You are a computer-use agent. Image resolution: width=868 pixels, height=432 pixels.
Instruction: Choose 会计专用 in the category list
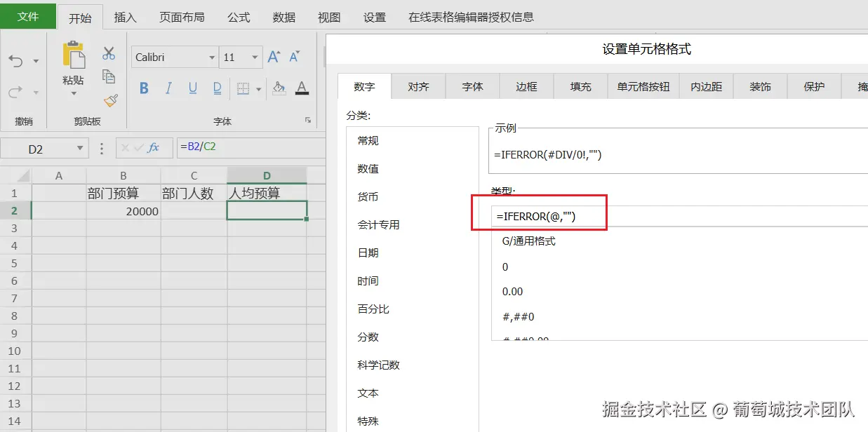pyautogui.click(x=413, y=225)
